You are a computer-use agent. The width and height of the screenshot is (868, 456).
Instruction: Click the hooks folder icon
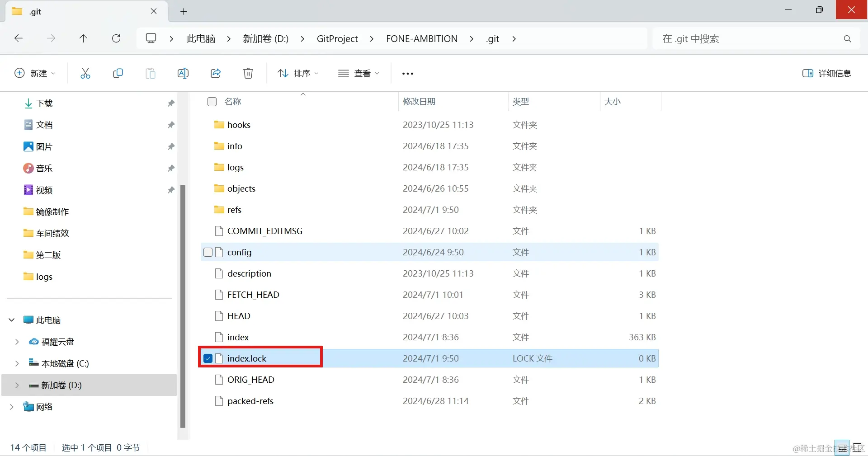click(219, 125)
